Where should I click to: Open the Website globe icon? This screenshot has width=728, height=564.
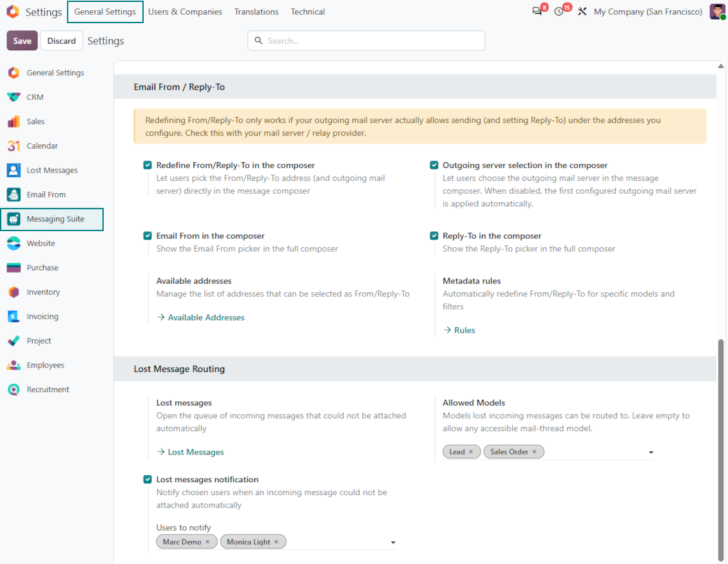[x=14, y=243]
